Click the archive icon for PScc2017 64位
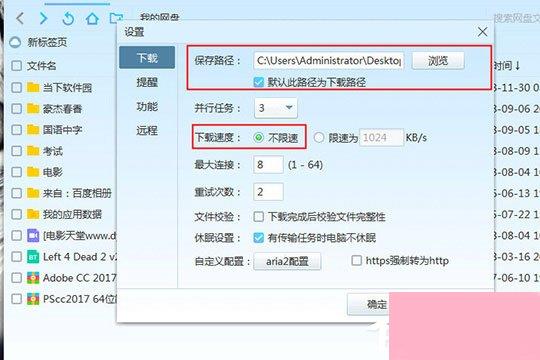 pos(33,299)
